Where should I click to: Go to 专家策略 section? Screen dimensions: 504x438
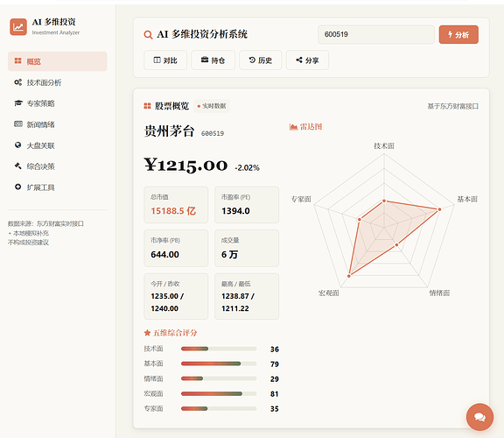point(58,103)
